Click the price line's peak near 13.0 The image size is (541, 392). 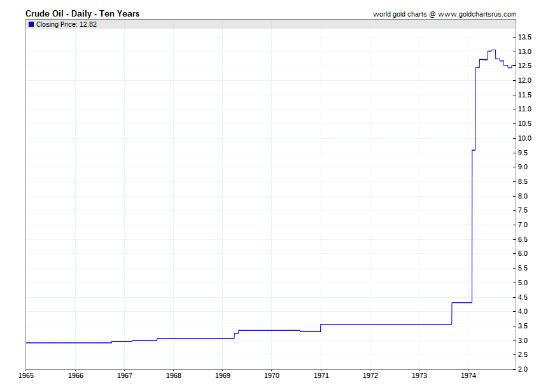[492, 50]
